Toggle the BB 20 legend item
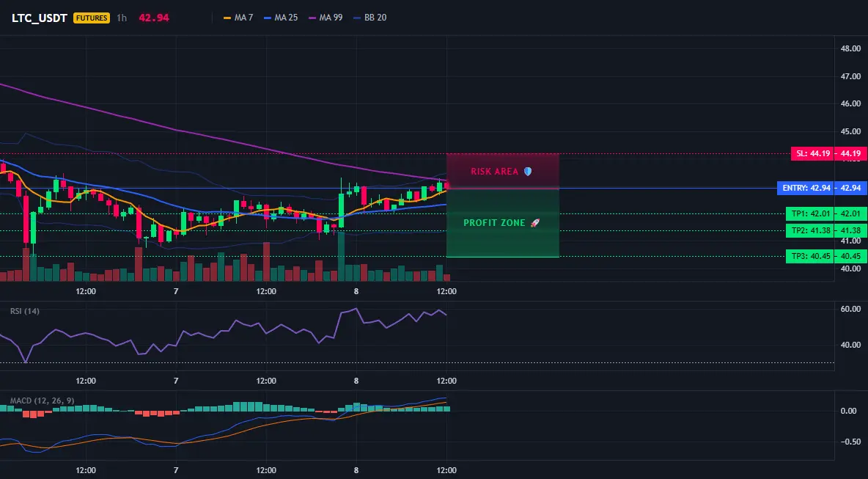Viewport: 868px width, 479px height. click(x=369, y=18)
